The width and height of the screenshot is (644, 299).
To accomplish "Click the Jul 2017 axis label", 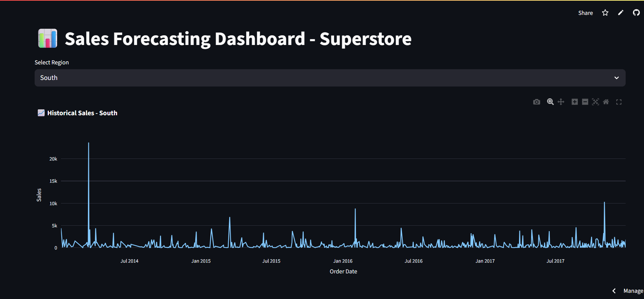I will coord(555,261).
